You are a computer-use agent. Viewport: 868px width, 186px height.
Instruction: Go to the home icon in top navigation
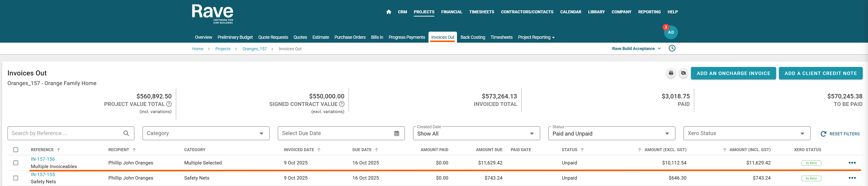(389, 12)
